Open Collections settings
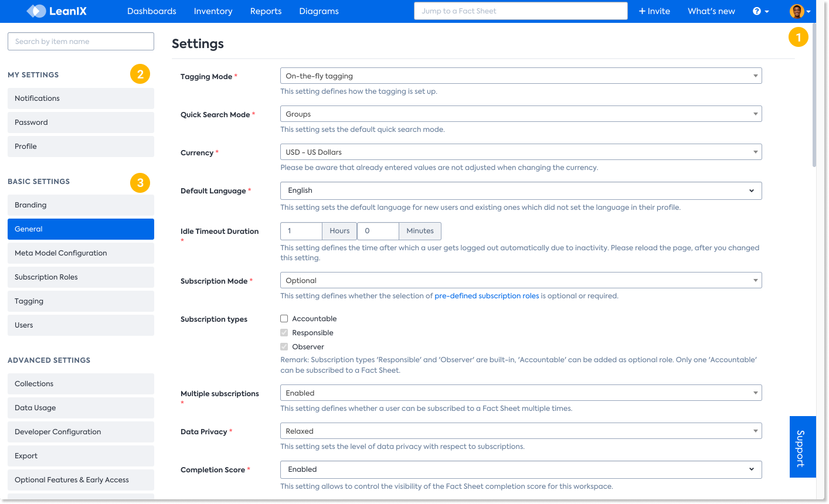 tap(81, 384)
